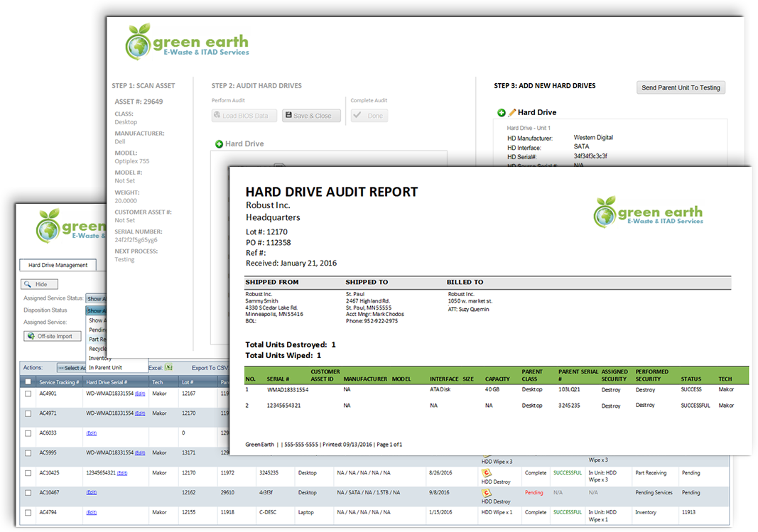Click the Green Earth logo in audit screen

click(188, 43)
